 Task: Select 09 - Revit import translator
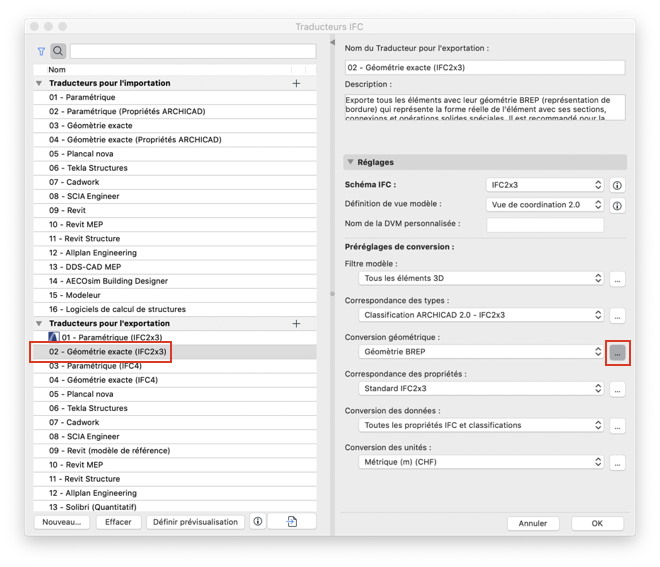click(175, 210)
